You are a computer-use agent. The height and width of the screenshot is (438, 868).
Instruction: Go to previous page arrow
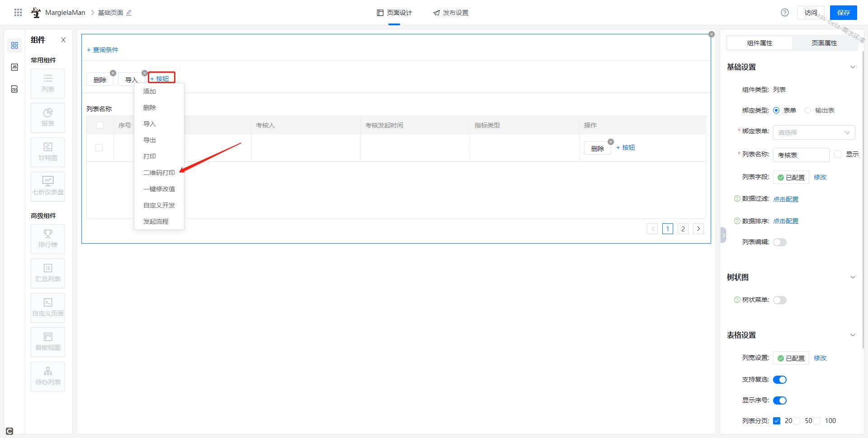652,229
